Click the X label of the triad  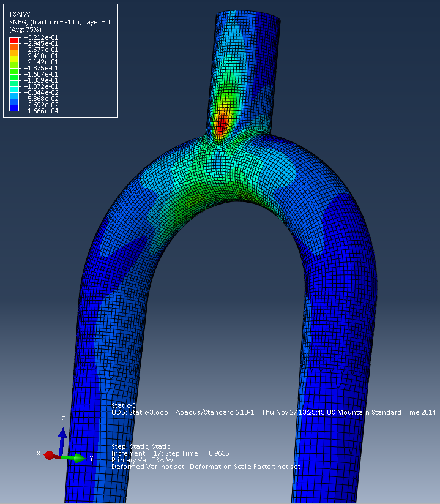(39, 453)
